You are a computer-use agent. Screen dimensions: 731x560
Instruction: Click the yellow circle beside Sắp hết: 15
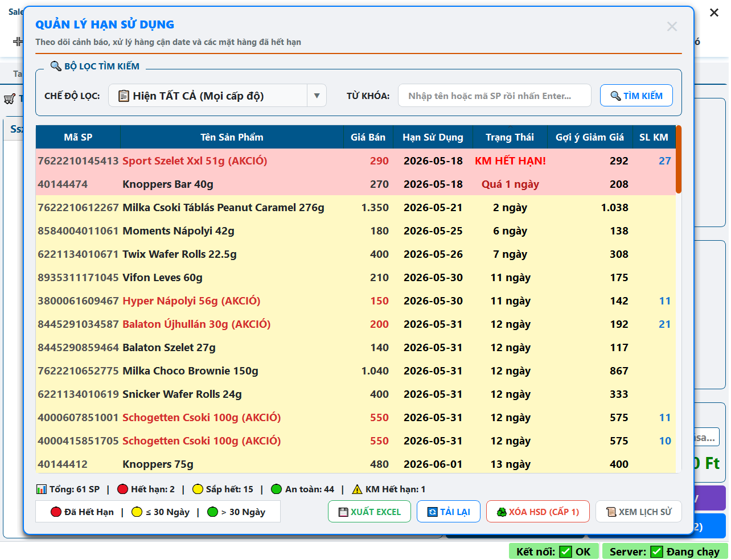pos(198,489)
